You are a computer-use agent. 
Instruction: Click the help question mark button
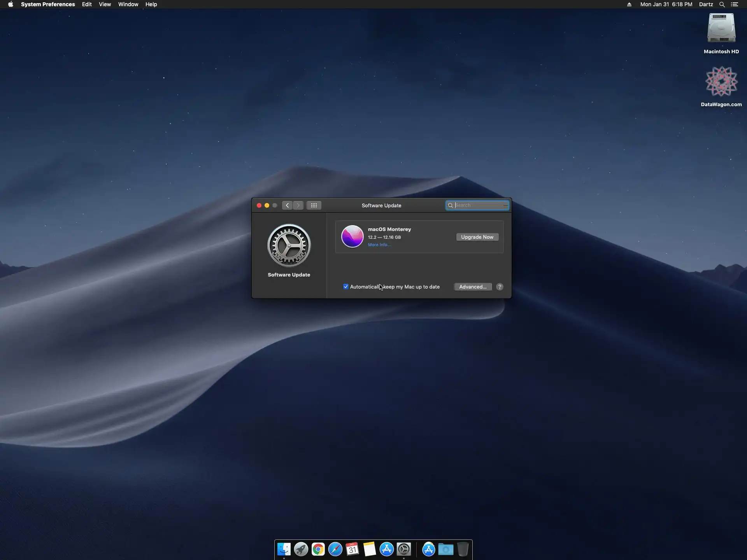click(500, 287)
